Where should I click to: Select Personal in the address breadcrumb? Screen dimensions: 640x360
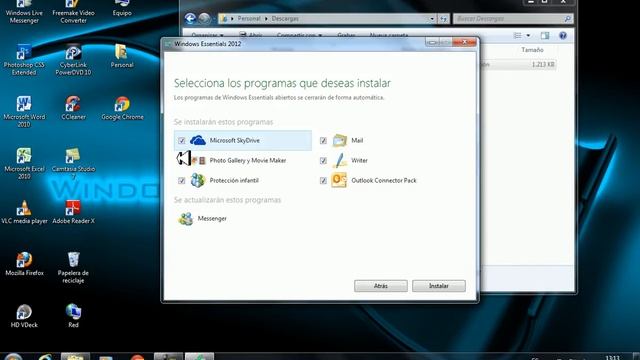pyautogui.click(x=249, y=19)
